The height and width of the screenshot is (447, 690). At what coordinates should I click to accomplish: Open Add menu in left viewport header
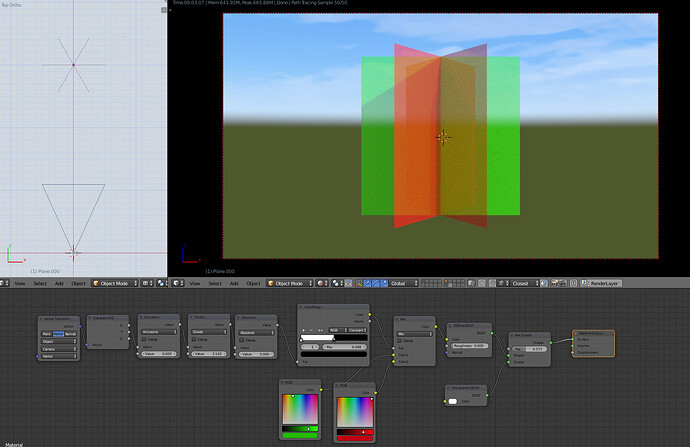(59, 283)
